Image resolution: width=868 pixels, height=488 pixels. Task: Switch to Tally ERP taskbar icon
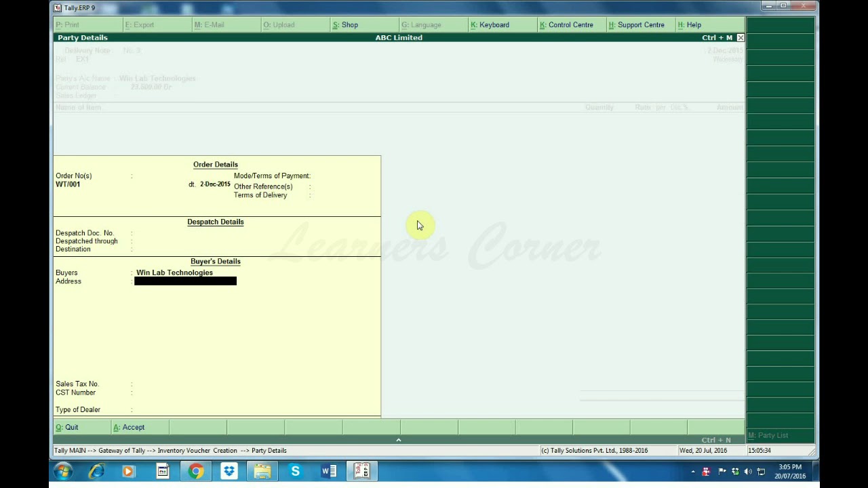coord(362,471)
